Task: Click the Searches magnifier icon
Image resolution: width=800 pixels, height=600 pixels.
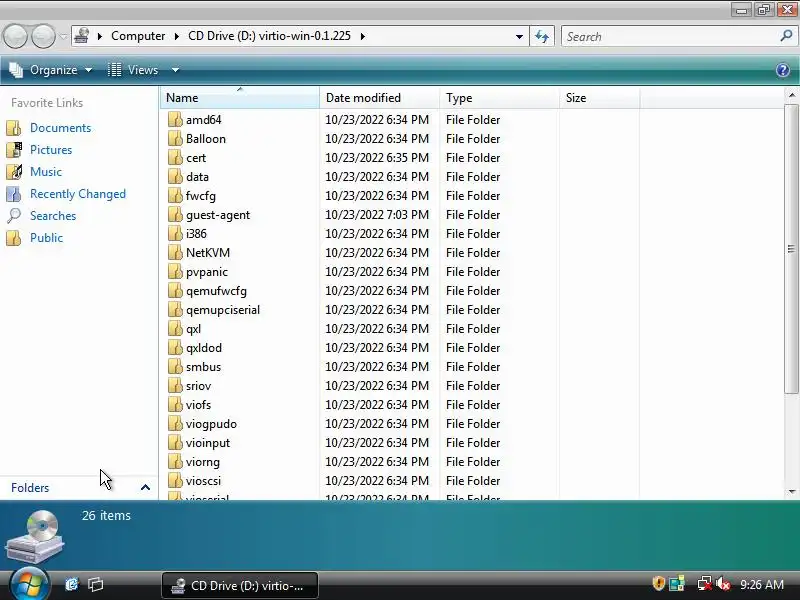Action: [14, 215]
